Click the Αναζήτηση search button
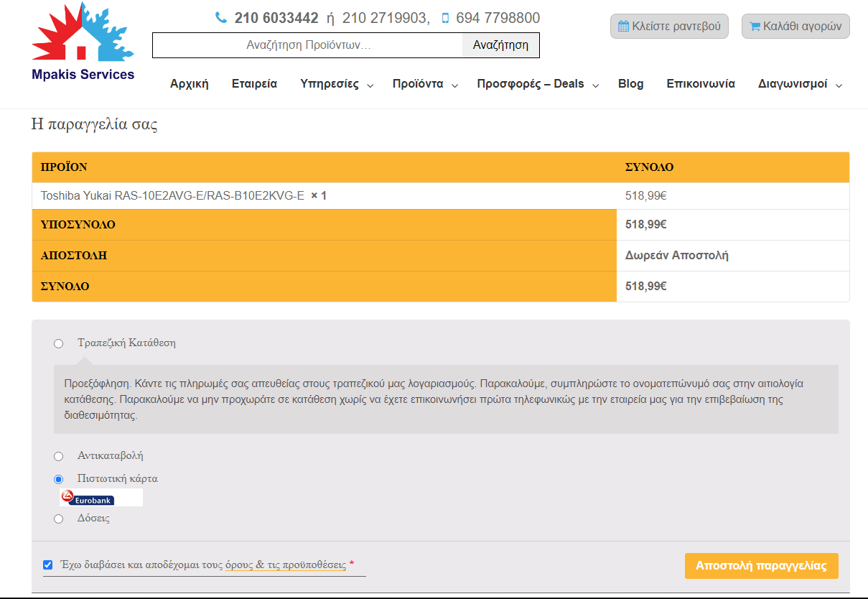The image size is (868, 599). [500, 45]
